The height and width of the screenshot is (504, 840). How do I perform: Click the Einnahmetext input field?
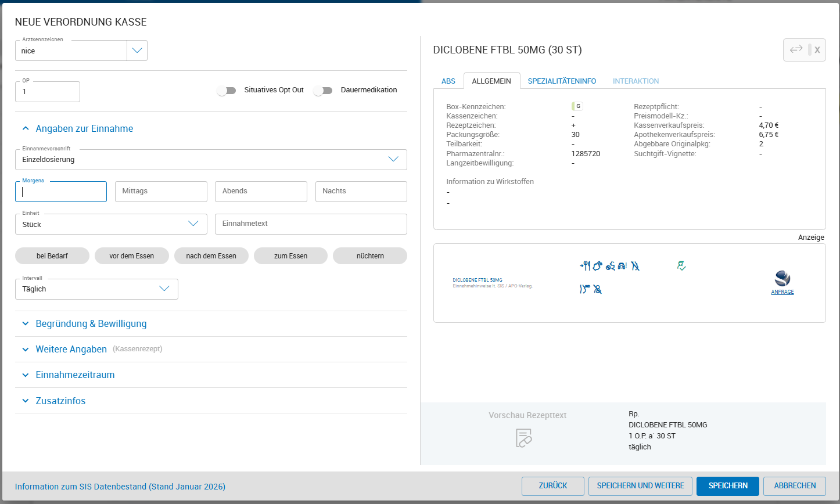(x=311, y=224)
